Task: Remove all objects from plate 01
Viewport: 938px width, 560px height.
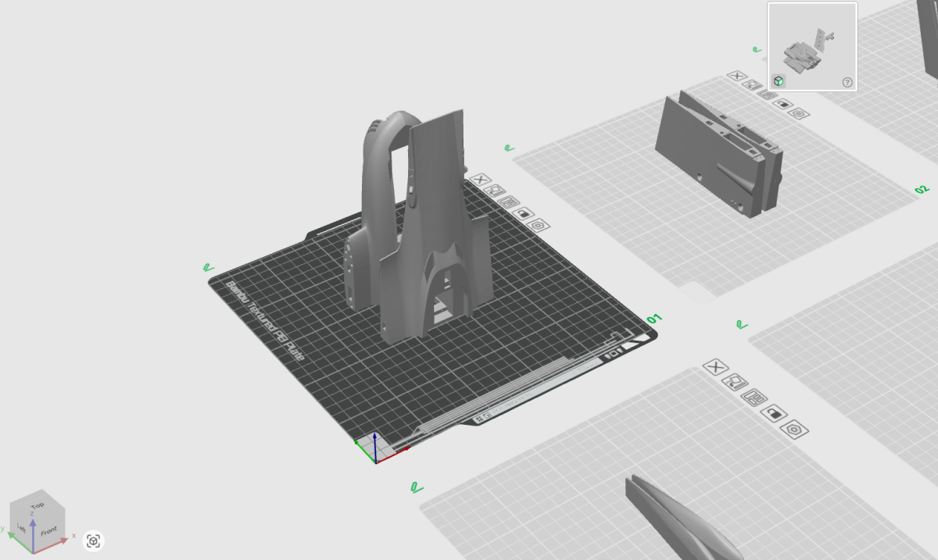Action: [479, 180]
